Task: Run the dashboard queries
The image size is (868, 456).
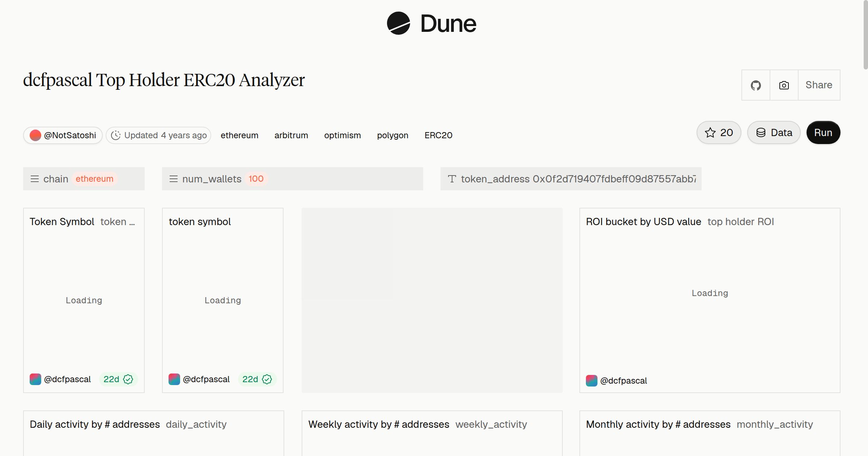Action: (x=823, y=132)
